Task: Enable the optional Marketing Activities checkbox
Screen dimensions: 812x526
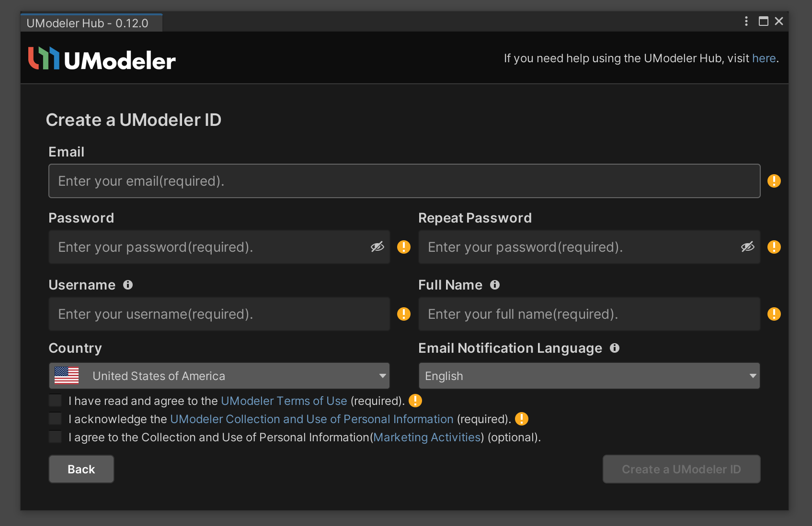Action: [56, 437]
